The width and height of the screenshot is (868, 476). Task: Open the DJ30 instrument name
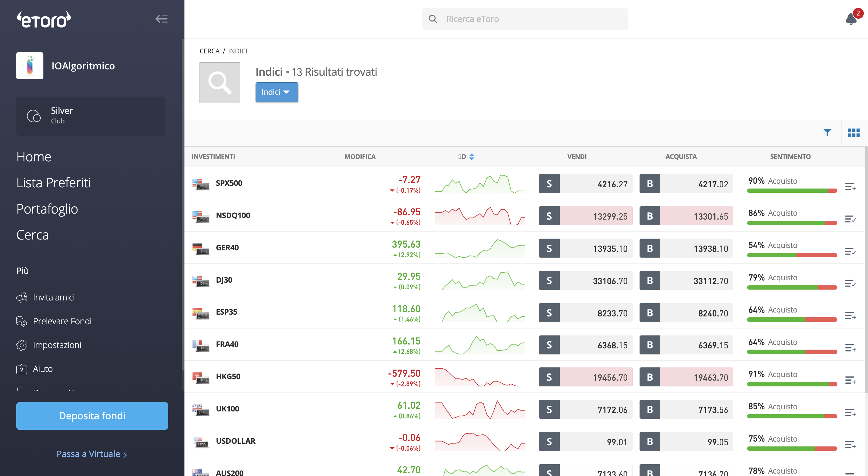[224, 280]
